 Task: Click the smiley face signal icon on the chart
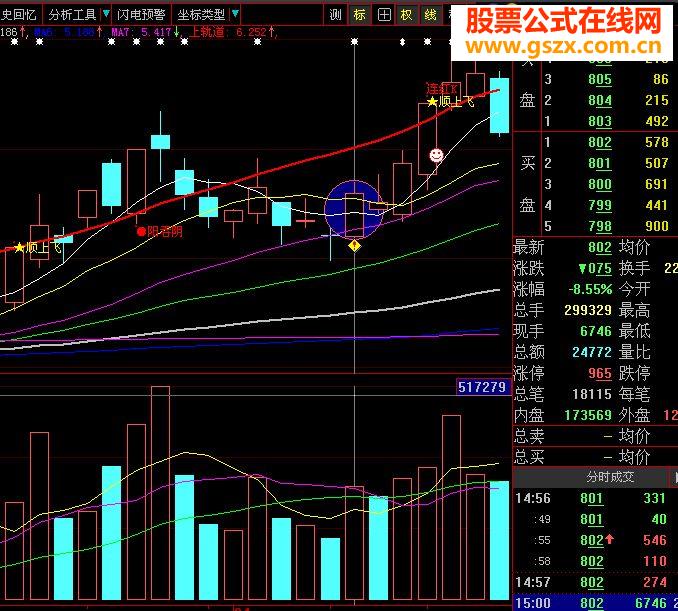click(x=436, y=155)
